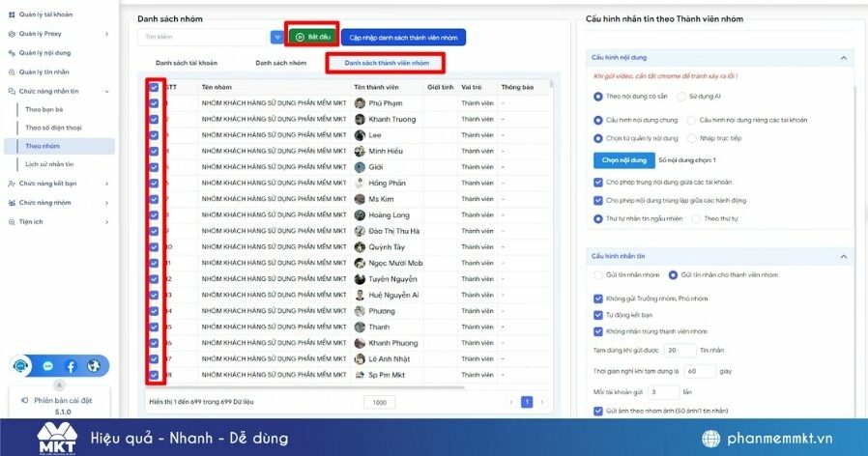Toggle the select-all checkbox in table header
This screenshot has width=868, height=456.
tap(154, 88)
